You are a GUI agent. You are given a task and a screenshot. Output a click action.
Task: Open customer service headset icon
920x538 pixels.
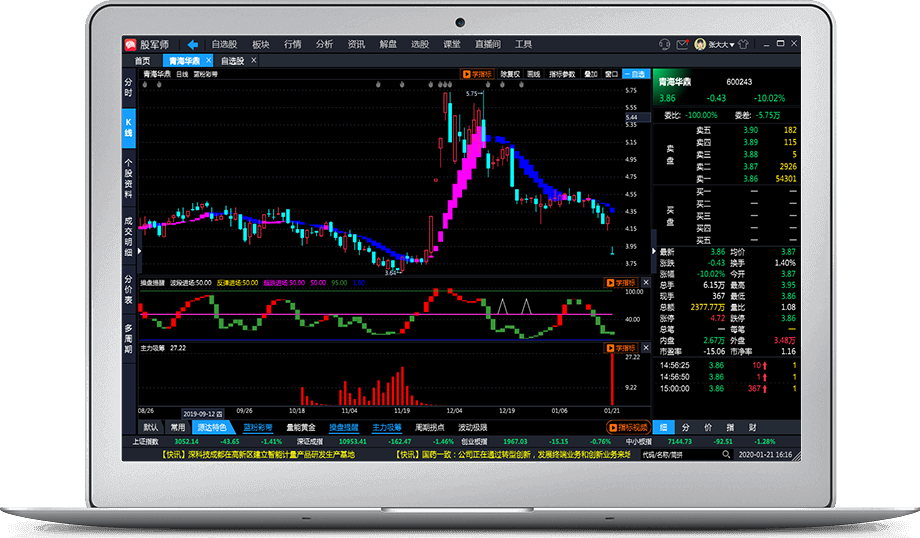tap(664, 45)
